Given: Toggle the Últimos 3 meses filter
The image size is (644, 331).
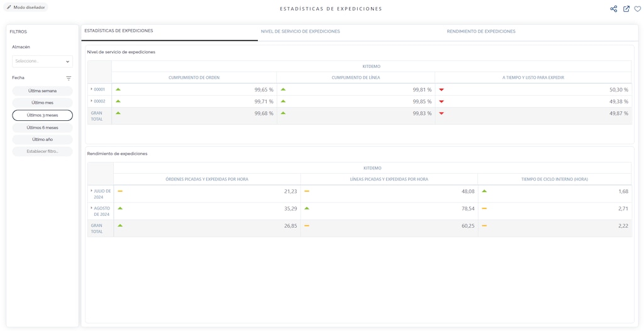Looking at the screenshot, I should click(x=42, y=115).
